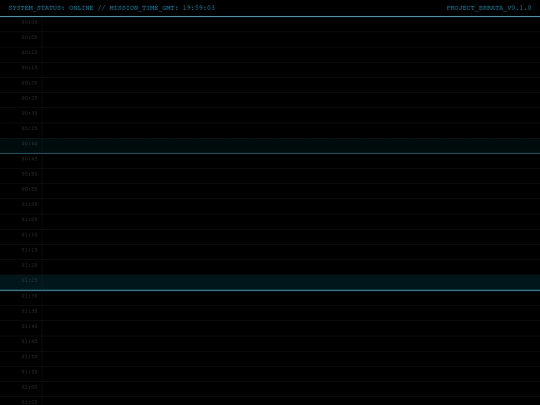Select the 01:55 timeline row label
Viewport: 540px width, 405px height.
[29, 372]
